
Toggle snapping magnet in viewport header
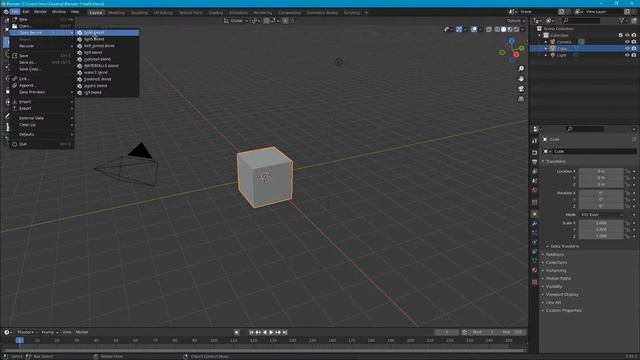[x=266, y=20]
